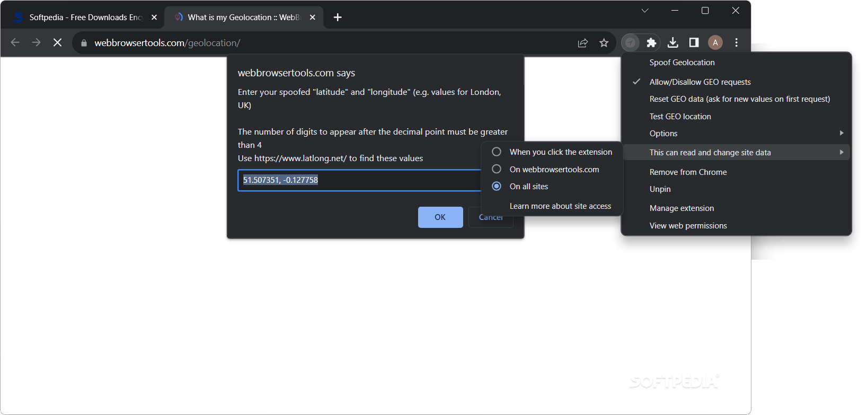Go forward with the forward arrow

tap(36, 42)
